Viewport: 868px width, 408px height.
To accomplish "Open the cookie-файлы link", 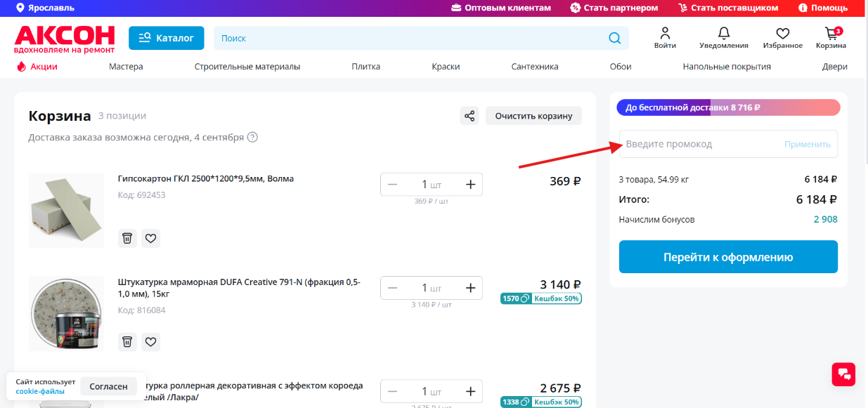I will pos(40,391).
